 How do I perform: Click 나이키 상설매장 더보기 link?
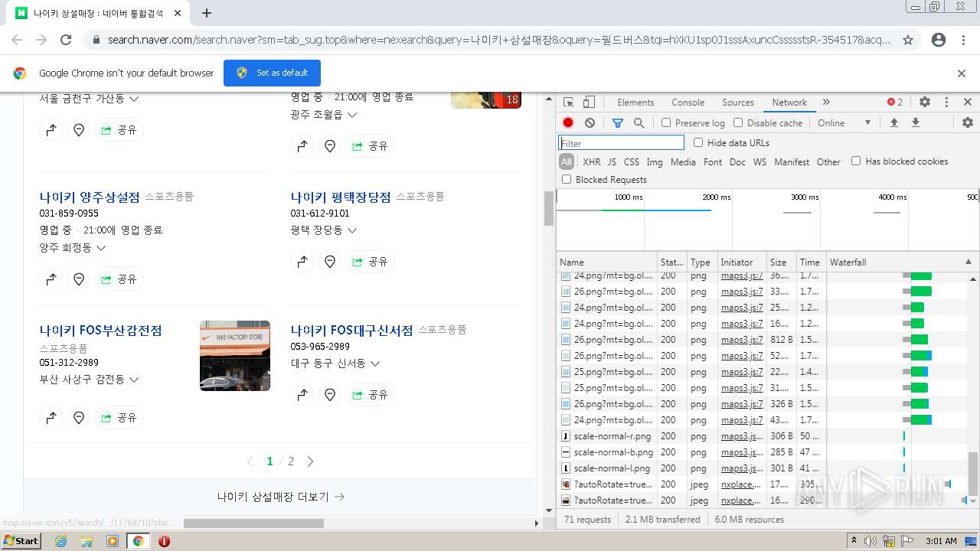click(x=281, y=497)
